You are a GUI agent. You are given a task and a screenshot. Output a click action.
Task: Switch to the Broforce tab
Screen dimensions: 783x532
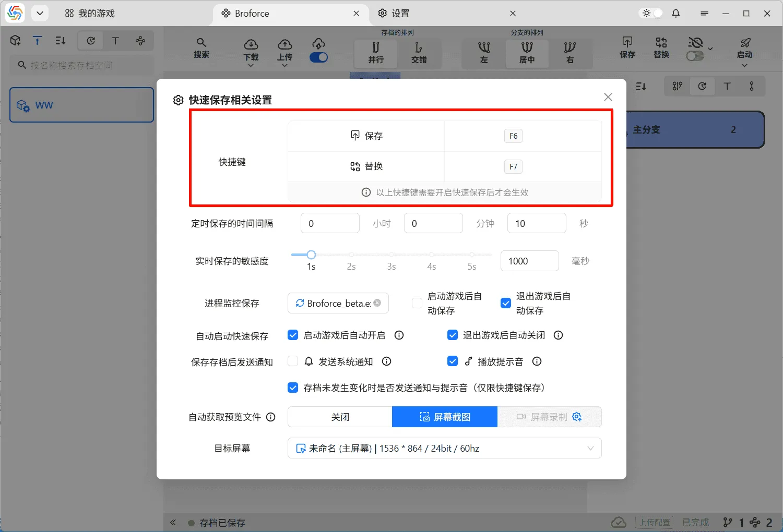pyautogui.click(x=254, y=13)
